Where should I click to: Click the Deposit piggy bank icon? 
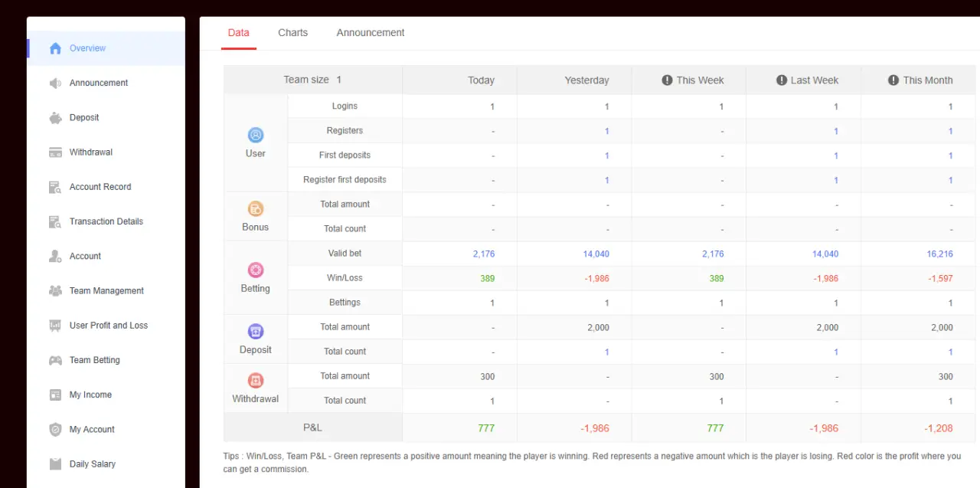pos(55,117)
